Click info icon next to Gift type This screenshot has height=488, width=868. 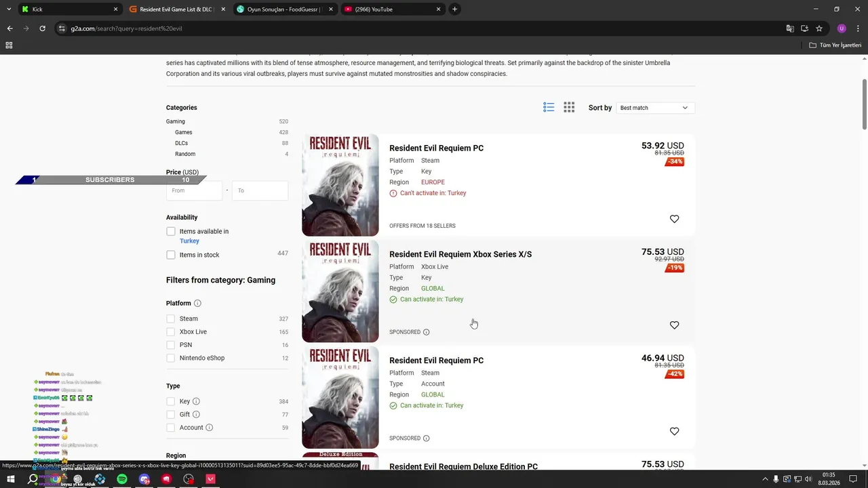pyautogui.click(x=196, y=414)
